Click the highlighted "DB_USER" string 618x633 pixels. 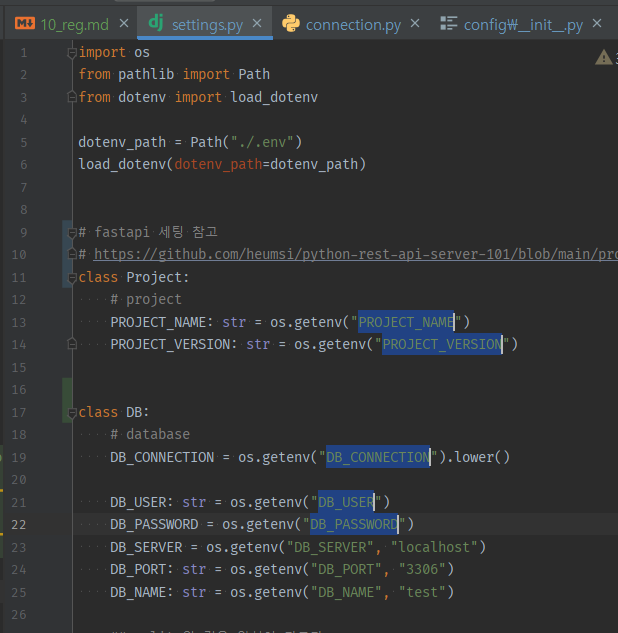click(x=346, y=502)
